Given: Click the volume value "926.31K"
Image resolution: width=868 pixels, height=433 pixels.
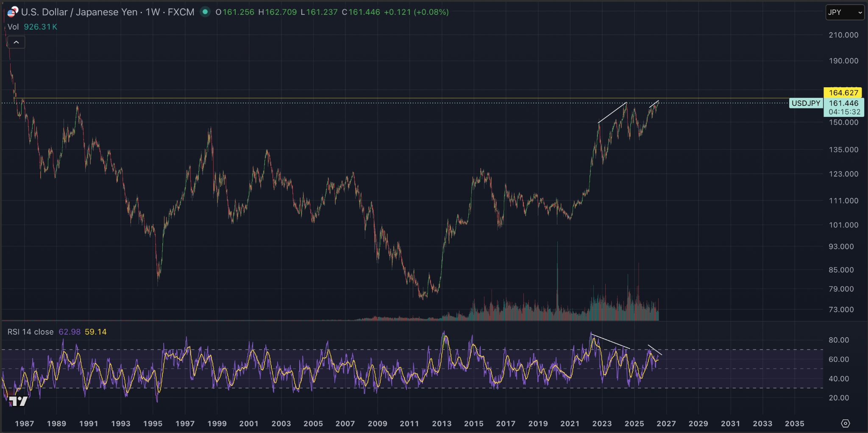Looking at the screenshot, I should [x=40, y=27].
